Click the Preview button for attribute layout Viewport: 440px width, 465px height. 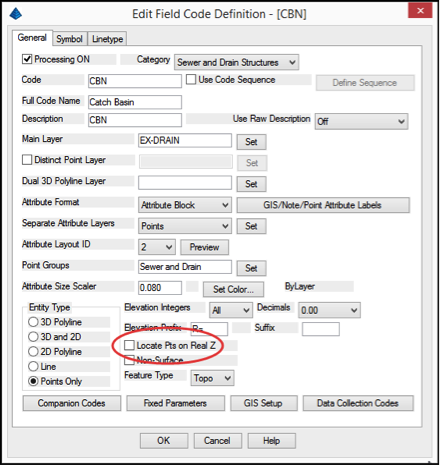(x=204, y=247)
